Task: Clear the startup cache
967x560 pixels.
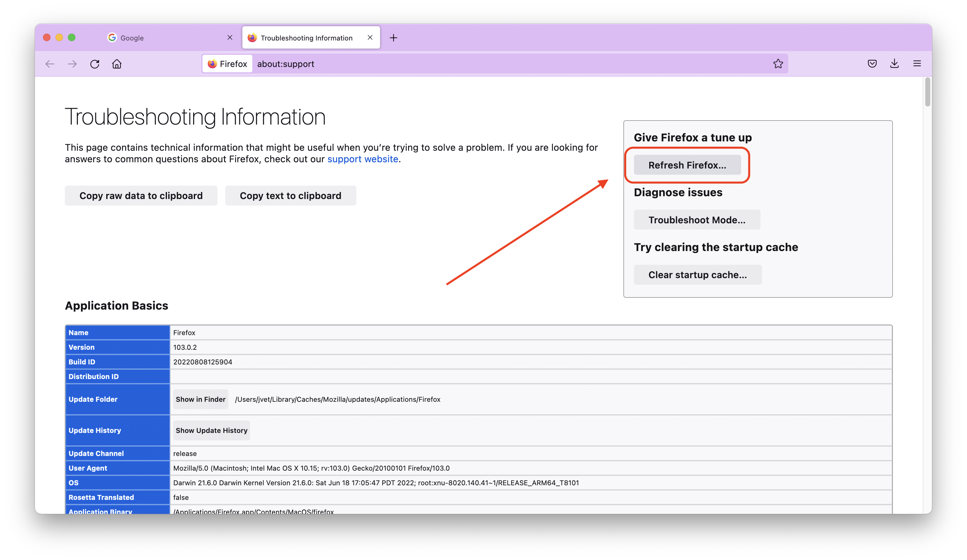Action: (x=698, y=274)
